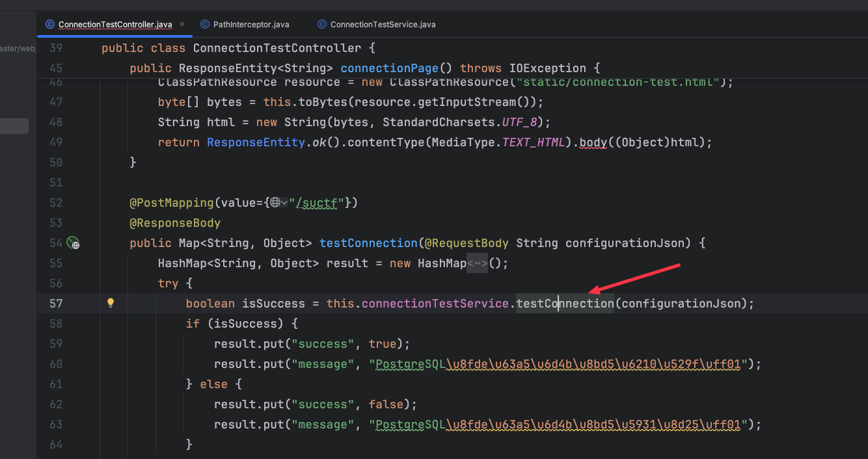The width and height of the screenshot is (868, 459).
Task: Click the 'else' keyword on line 61
Action: pos(214,384)
